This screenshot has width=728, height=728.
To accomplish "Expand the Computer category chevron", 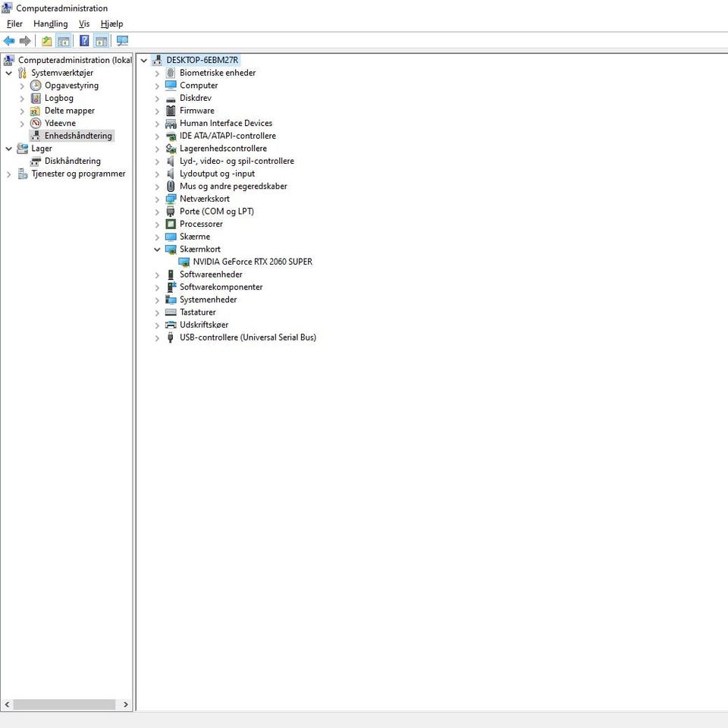I will click(157, 86).
